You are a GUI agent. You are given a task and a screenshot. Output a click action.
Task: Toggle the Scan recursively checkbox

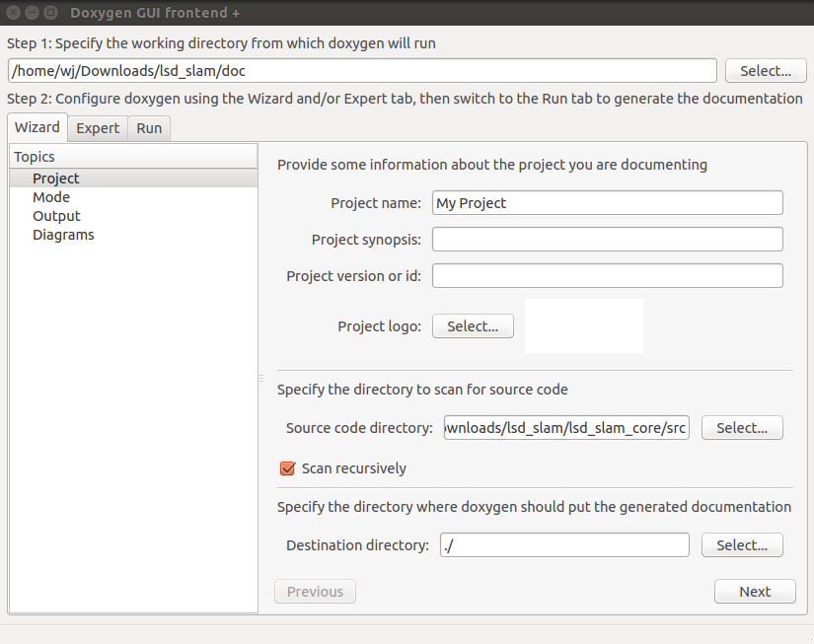(x=287, y=468)
